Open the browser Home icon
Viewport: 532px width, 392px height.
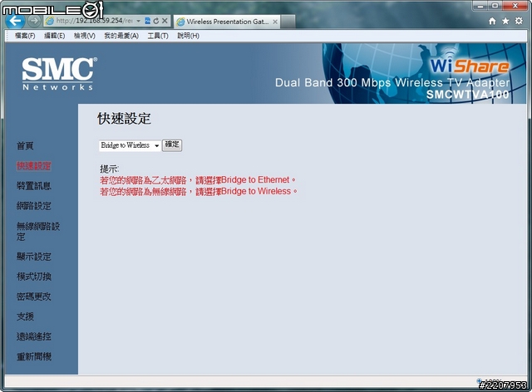coord(492,22)
